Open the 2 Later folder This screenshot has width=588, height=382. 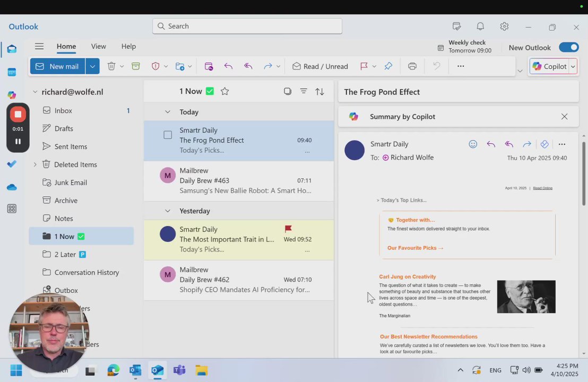(x=81, y=255)
